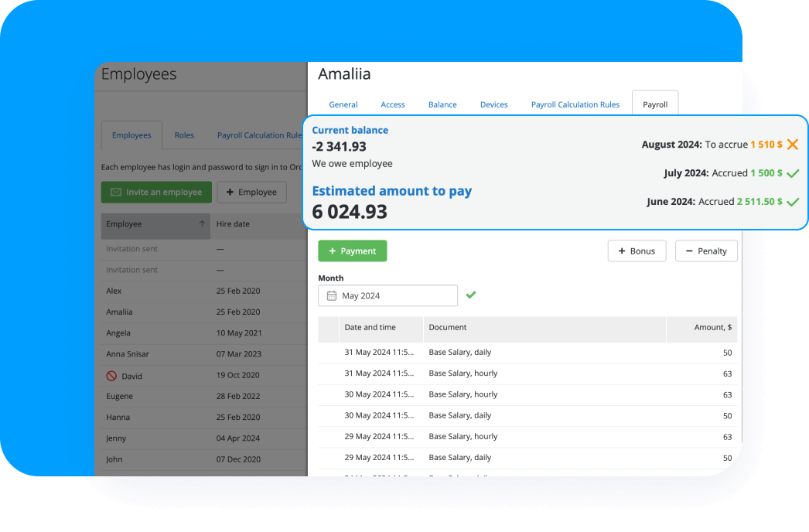Switch to the General tab
This screenshot has width=809, height=532.
[x=343, y=104]
